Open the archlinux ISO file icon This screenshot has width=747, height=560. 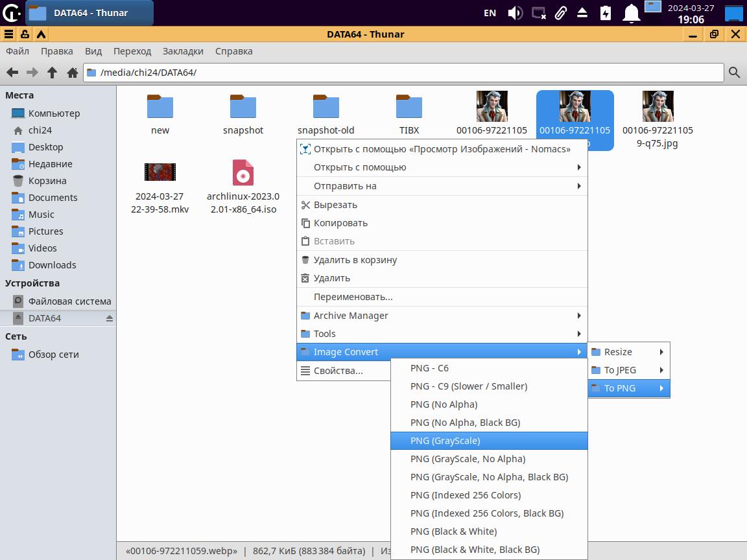(x=243, y=173)
